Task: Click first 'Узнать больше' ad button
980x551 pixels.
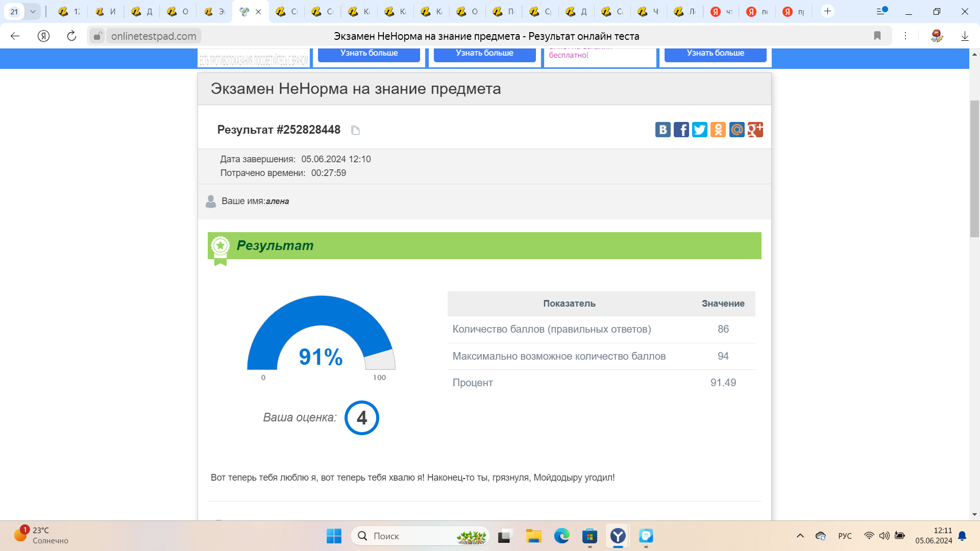Action: click(369, 53)
